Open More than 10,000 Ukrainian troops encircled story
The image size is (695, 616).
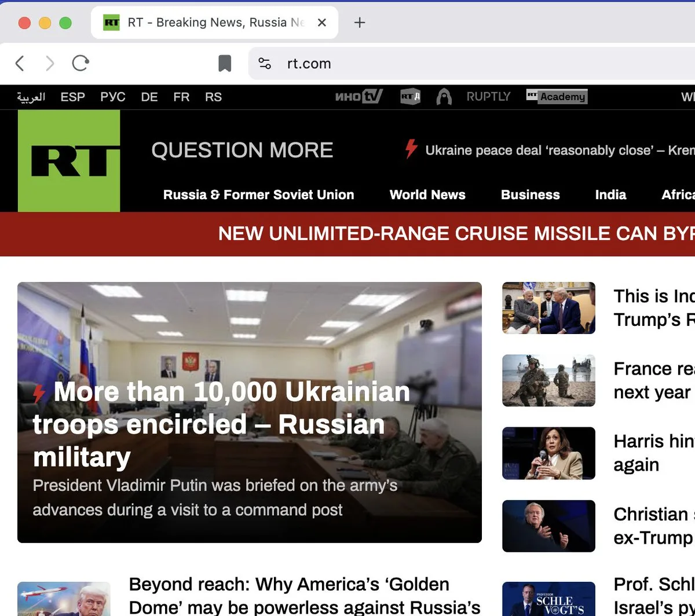[x=221, y=424]
